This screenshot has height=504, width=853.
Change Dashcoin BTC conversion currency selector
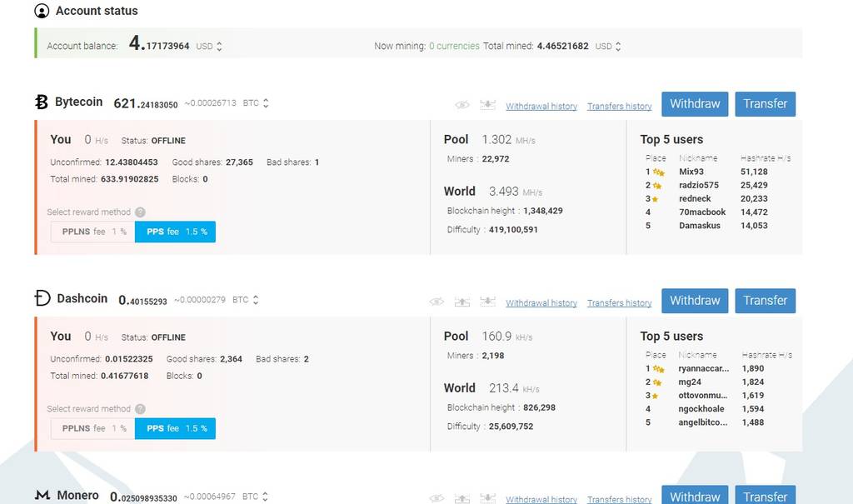click(x=246, y=300)
